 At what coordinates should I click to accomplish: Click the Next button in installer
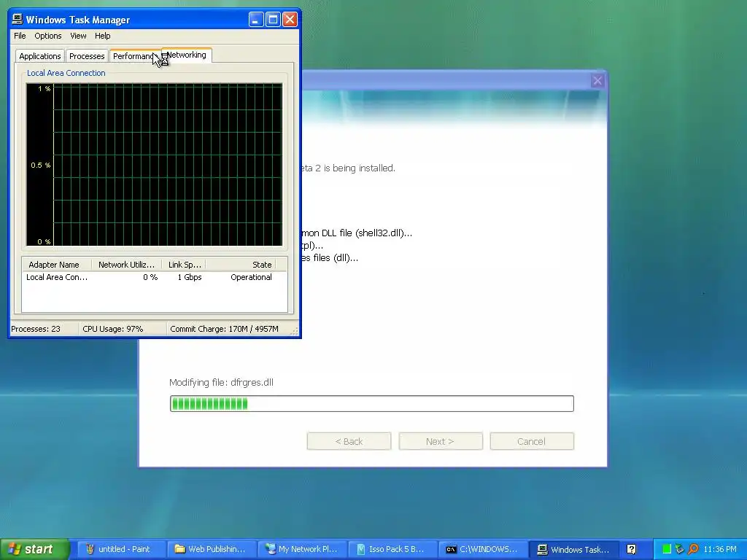click(440, 441)
